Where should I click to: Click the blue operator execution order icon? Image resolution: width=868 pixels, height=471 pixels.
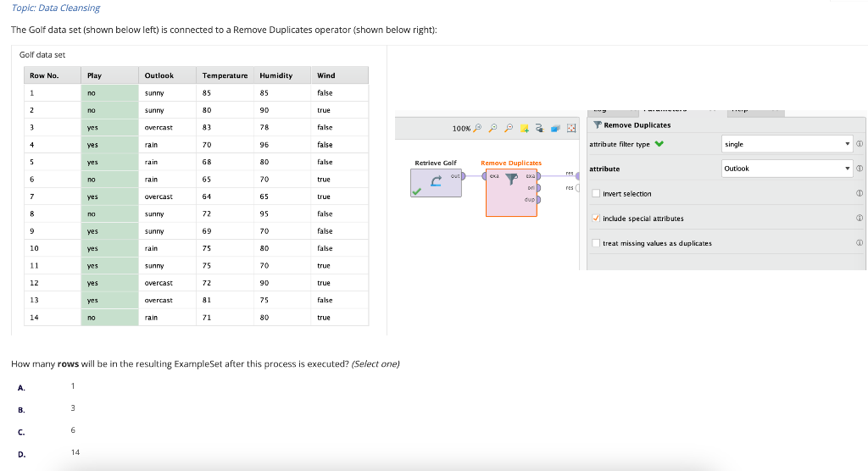click(x=555, y=129)
